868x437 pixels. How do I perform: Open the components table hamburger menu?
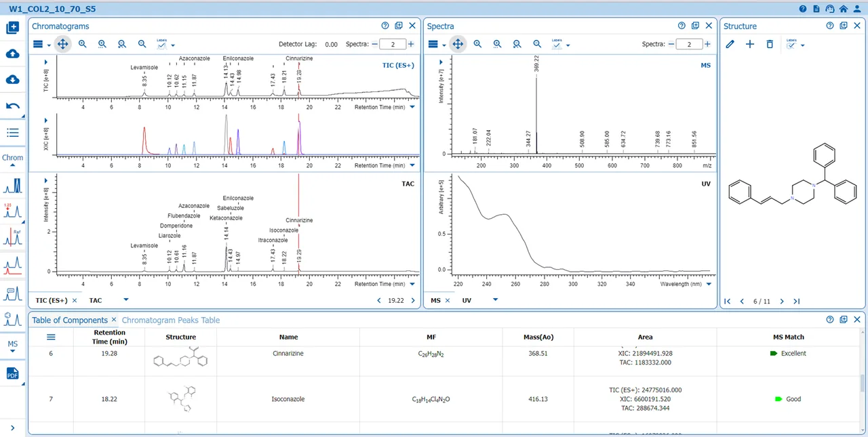tap(51, 337)
